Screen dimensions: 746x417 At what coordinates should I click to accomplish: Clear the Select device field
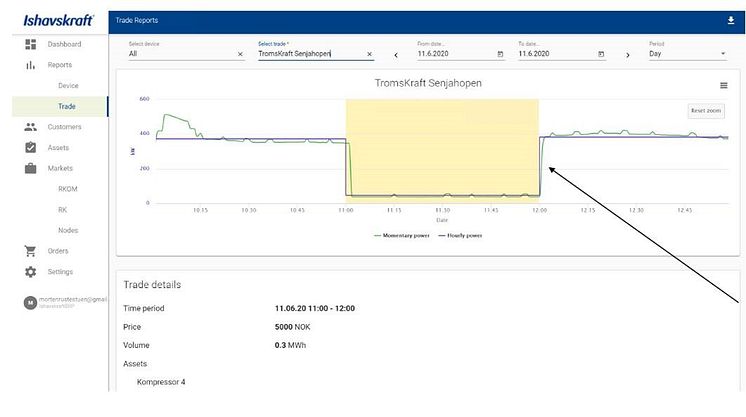[240, 54]
